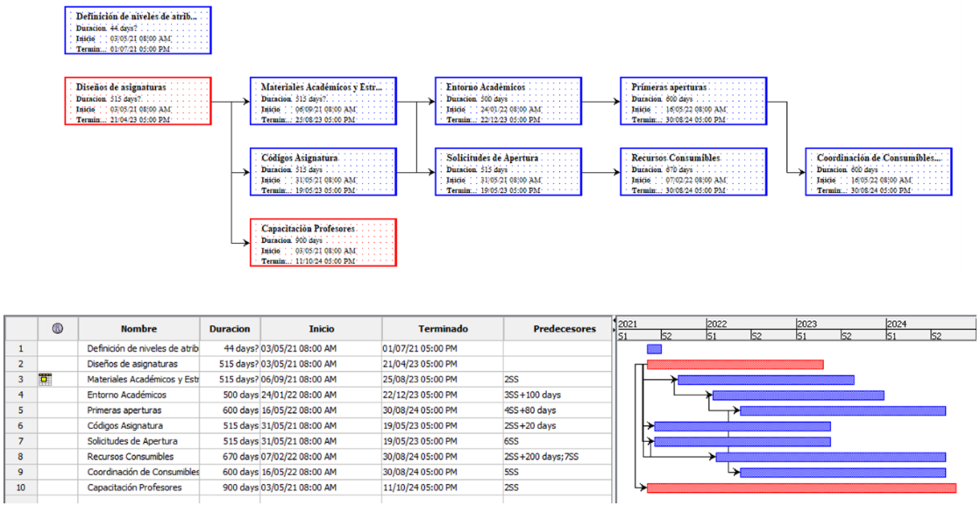Screen dimensions: 980x506
Task: Edit the 900 days duration cell
Action: tap(230, 488)
